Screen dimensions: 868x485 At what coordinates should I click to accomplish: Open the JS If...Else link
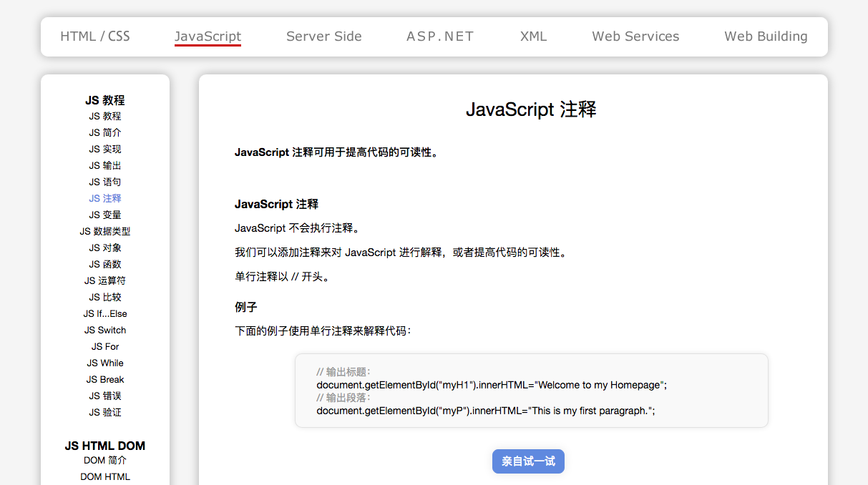coord(105,313)
